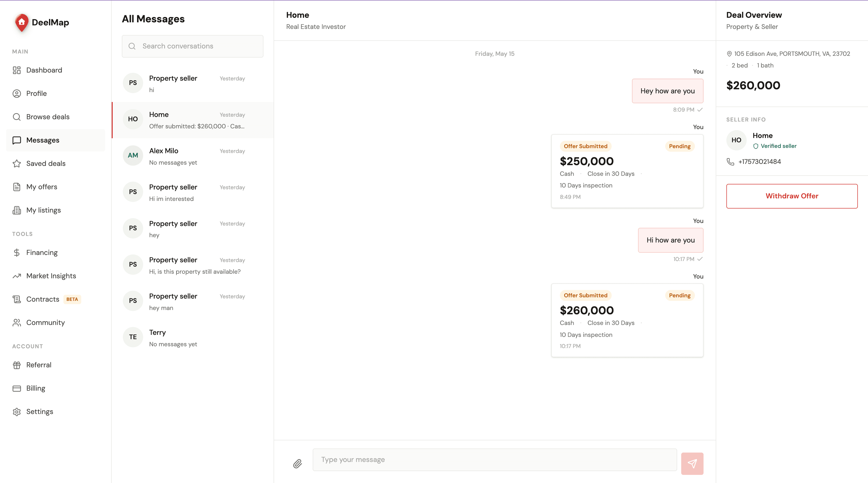Image resolution: width=868 pixels, height=483 pixels.
Task: Click the Withdraw Offer button
Action: [x=792, y=196]
